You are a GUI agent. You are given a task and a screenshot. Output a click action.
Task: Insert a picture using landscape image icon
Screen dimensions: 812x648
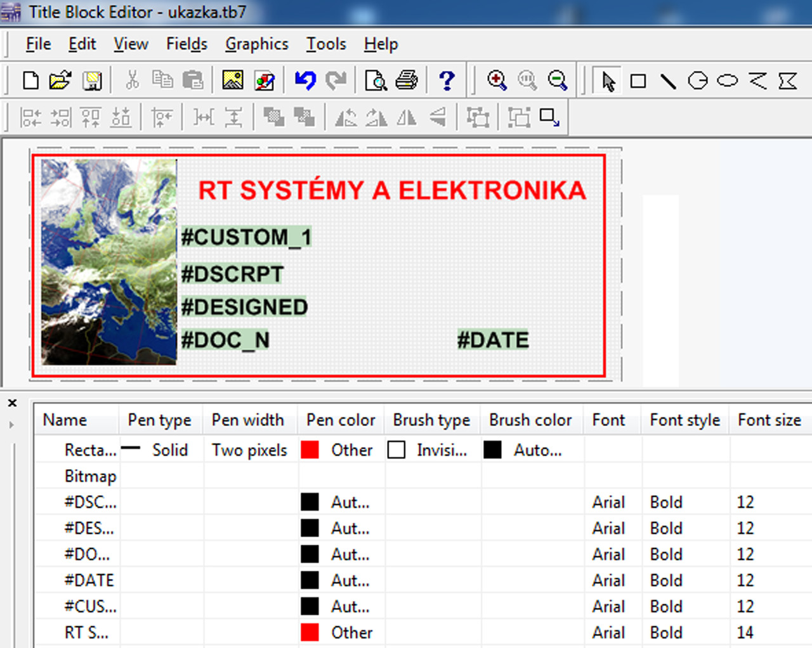coord(233,81)
